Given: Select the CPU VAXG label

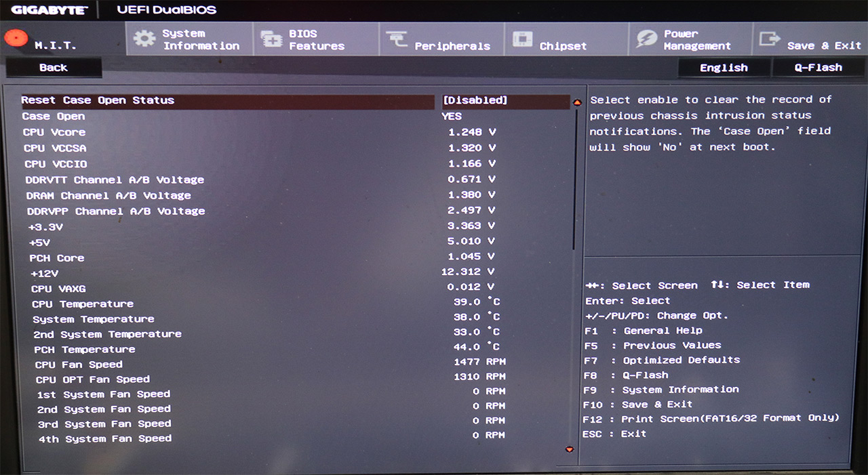Looking at the screenshot, I should [58, 289].
